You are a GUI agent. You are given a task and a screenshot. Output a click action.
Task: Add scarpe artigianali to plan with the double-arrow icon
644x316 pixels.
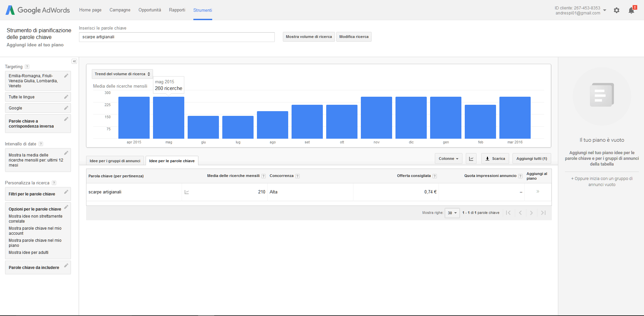(x=538, y=191)
